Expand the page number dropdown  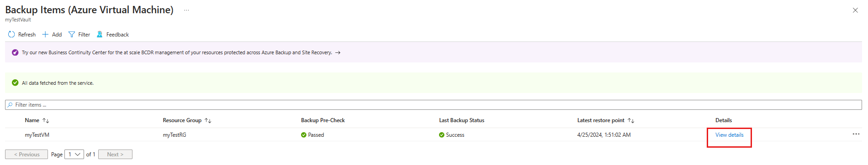(74, 155)
